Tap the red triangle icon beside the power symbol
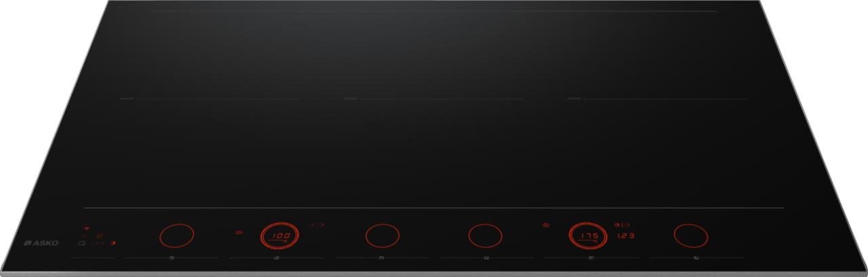Image resolution: width=868 pixels, height=277 pixels. (113, 243)
